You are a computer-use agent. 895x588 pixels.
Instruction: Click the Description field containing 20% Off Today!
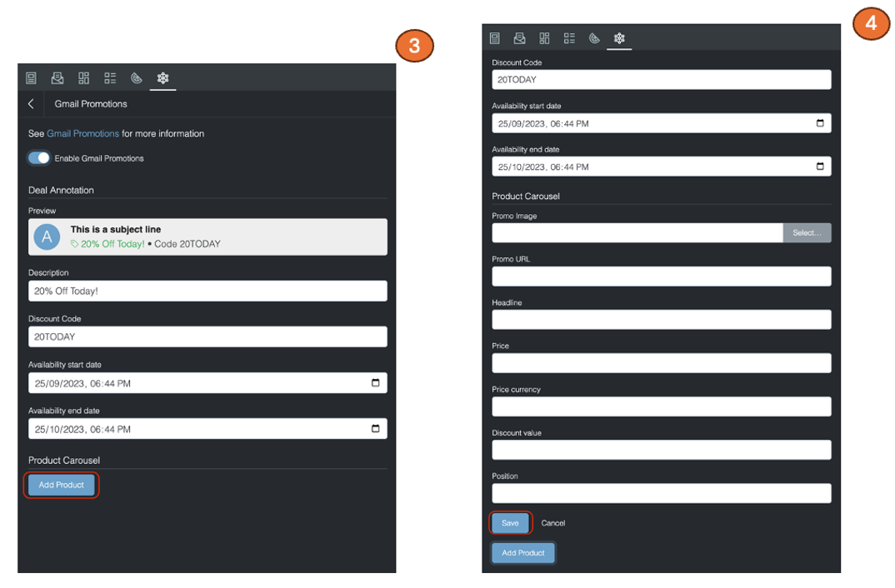click(x=207, y=291)
